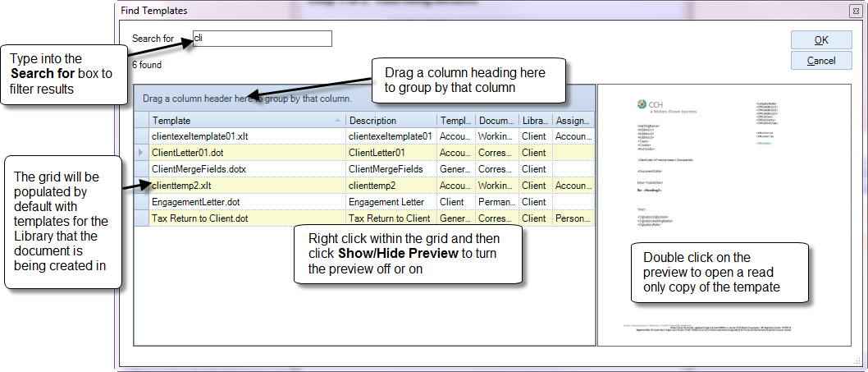
Task: Click the Tax Return to Client description cell
Action: click(391, 218)
